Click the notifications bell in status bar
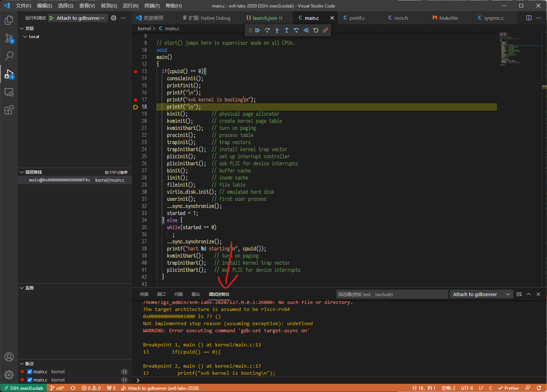Viewport: 547px width, 392px height. pos(539,388)
